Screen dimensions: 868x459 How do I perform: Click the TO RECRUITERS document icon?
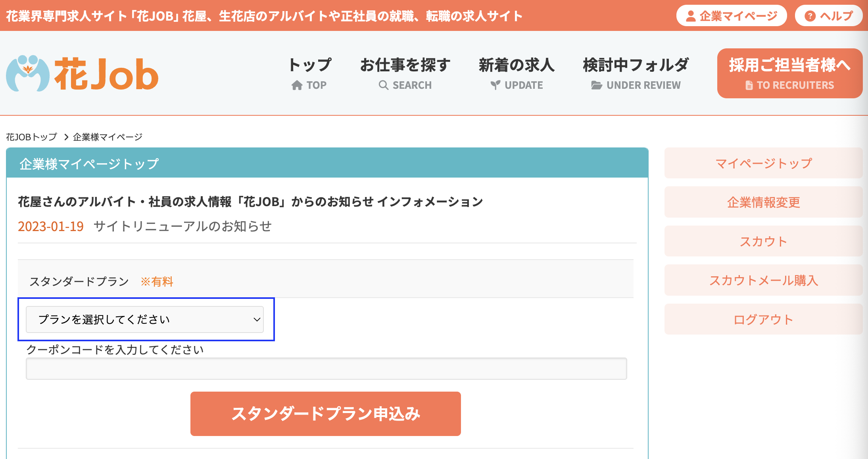point(749,85)
